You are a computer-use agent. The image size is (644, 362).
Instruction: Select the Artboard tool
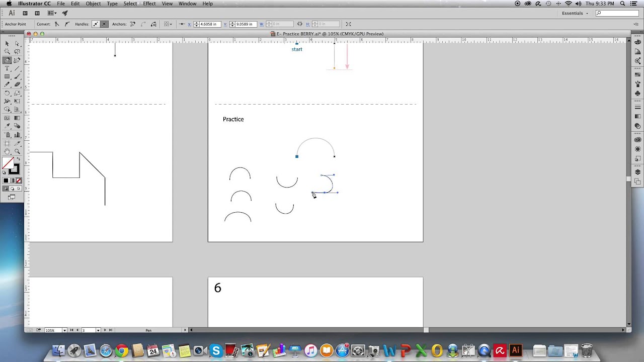7,144
